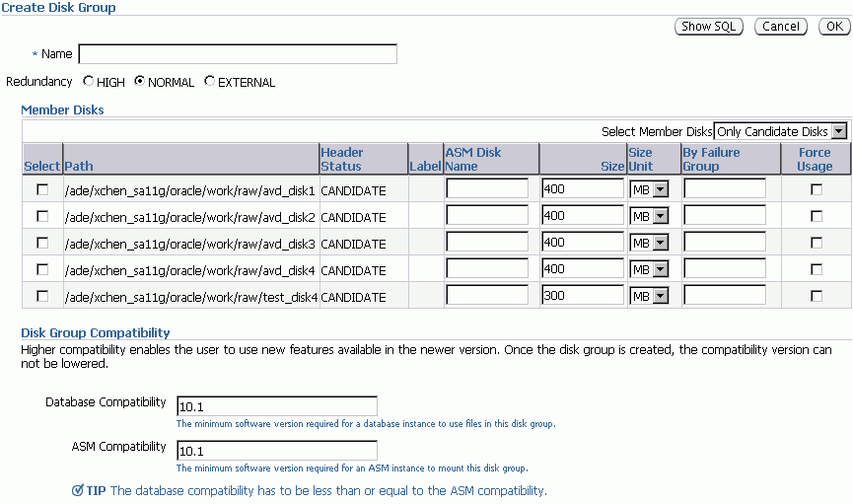Check the Select box for avd_disk2

pyautogui.click(x=41, y=216)
